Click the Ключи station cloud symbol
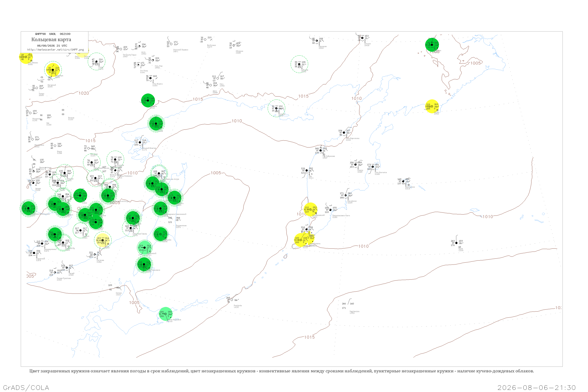 tap(356, 164)
